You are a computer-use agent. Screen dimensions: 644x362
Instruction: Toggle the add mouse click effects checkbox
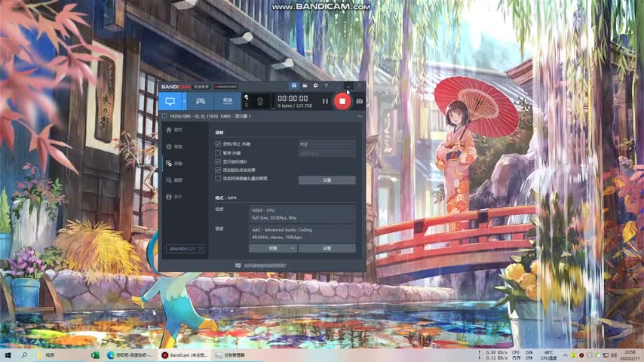pos(218,170)
